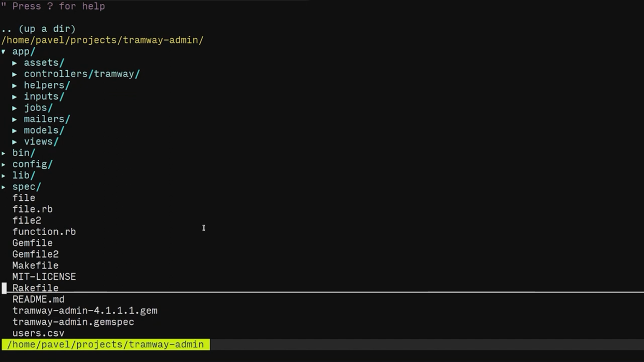
Task: Expand the config/ folder arrow
Action: click(3, 165)
